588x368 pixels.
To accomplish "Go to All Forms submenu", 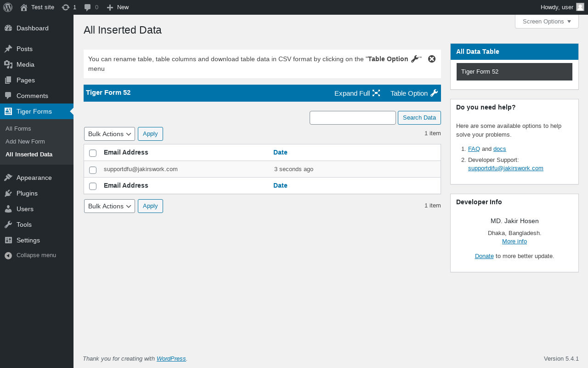I will coord(18,128).
